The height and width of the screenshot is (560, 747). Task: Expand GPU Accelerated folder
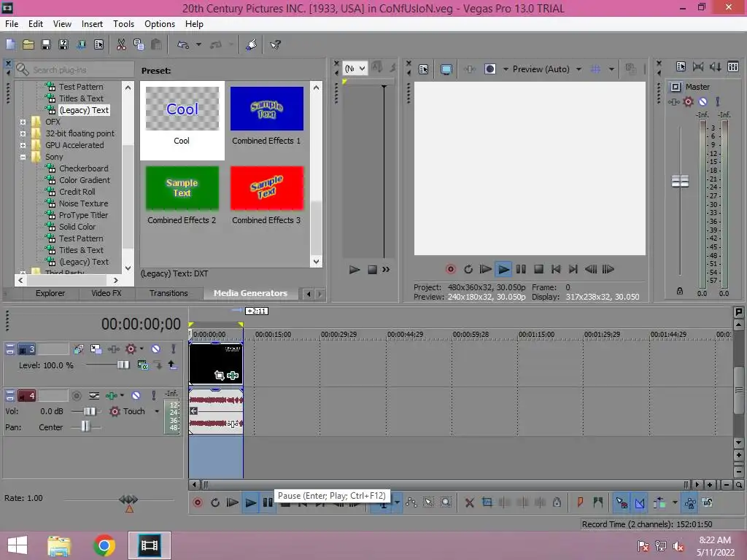point(23,145)
